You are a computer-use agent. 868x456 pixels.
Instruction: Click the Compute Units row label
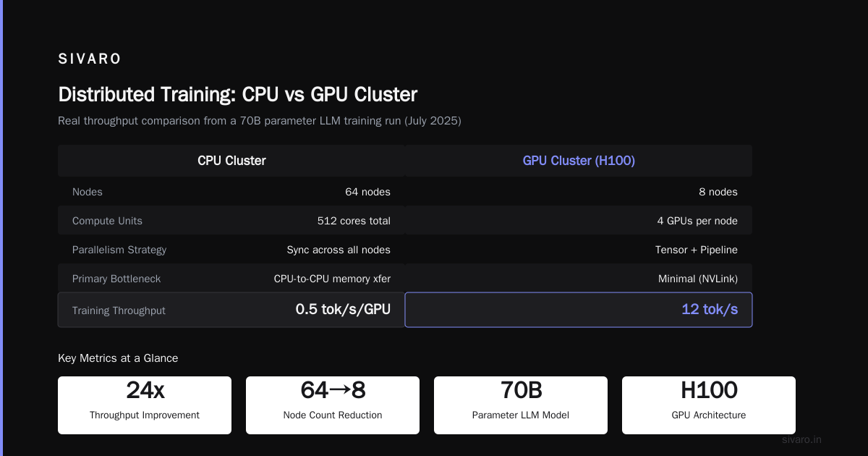point(107,221)
